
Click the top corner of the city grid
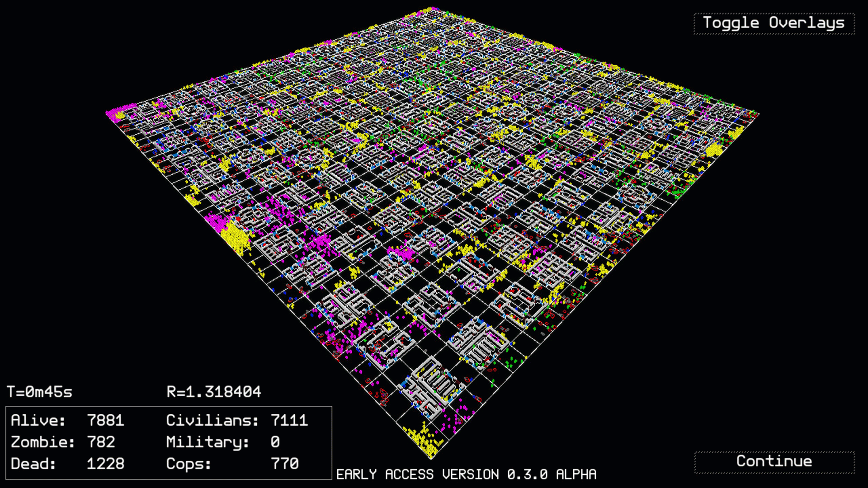(433, 9)
